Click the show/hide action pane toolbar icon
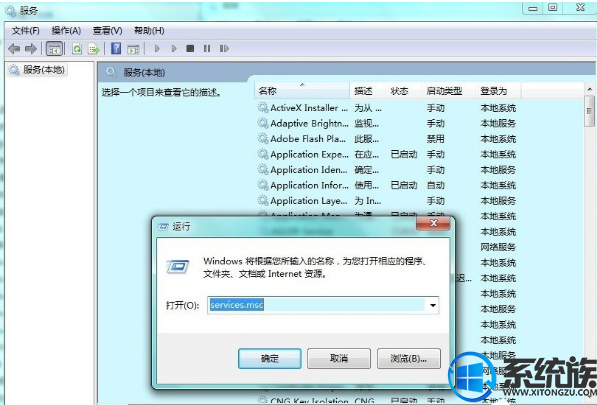This screenshot has height=405, width=597. [133, 49]
